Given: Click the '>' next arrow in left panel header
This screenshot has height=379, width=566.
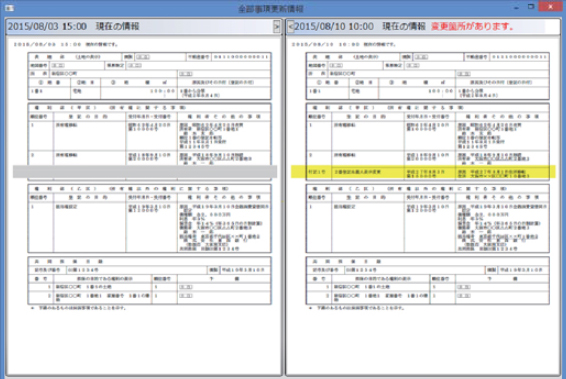Looking at the screenshot, I should pyautogui.click(x=277, y=26).
